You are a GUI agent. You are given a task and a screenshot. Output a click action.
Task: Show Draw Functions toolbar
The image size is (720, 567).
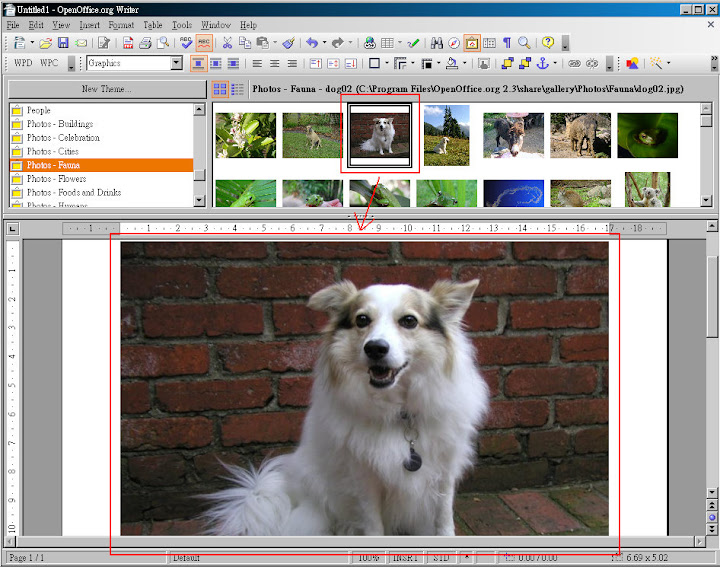(x=413, y=43)
